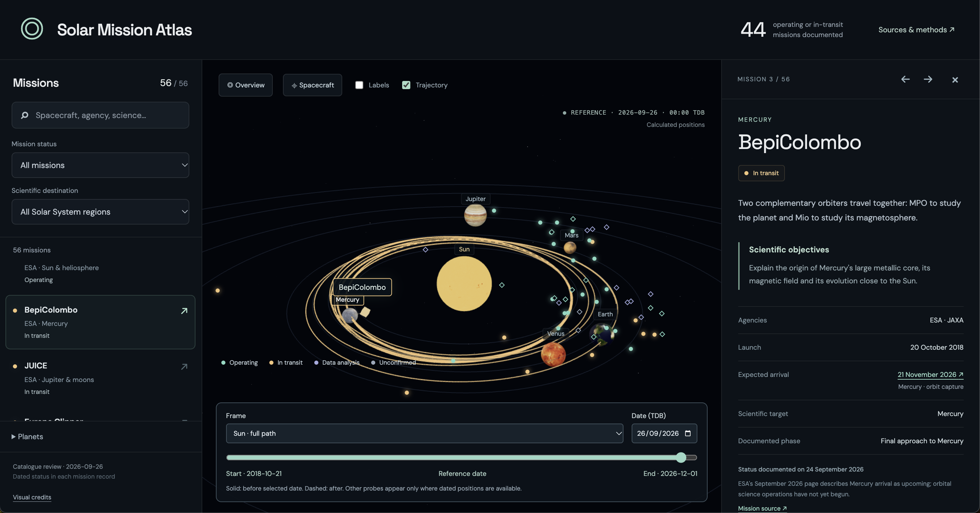This screenshot has height=513, width=980.
Task: Open the date picker calendar icon
Action: pyautogui.click(x=688, y=433)
